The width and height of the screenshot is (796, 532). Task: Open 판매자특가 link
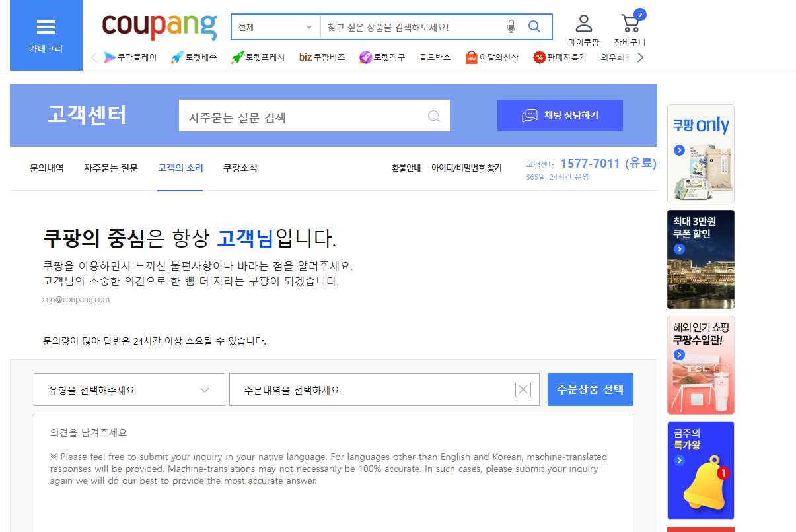[x=560, y=57]
